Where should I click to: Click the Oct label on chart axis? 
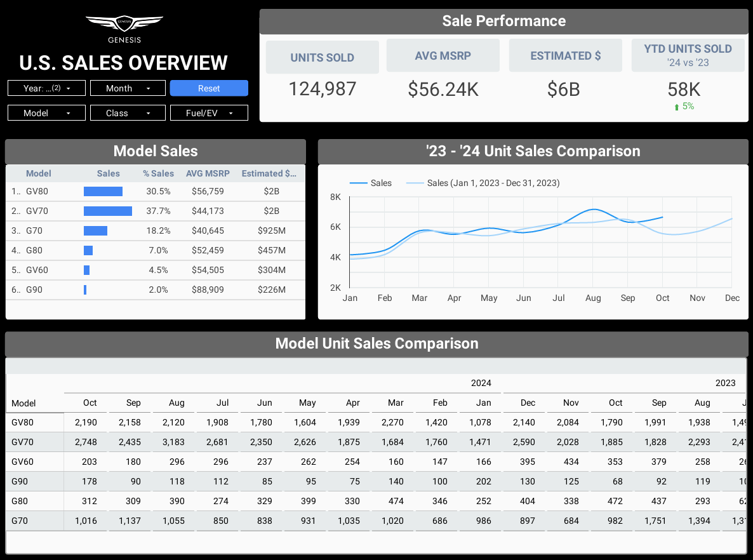click(663, 298)
